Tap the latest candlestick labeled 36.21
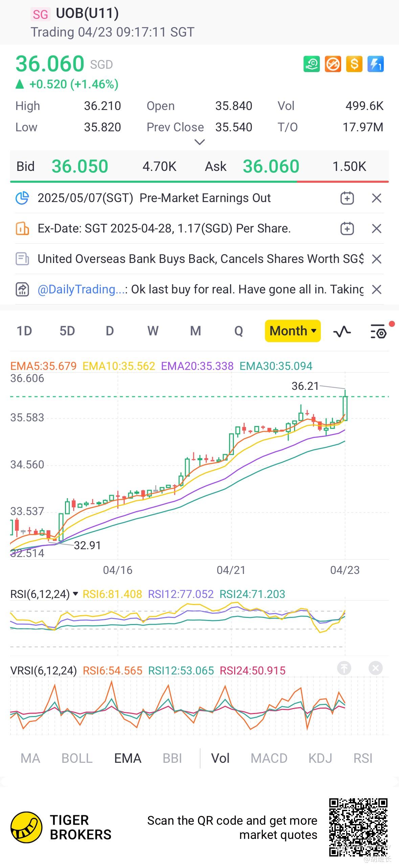Image resolution: width=399 pixels, height=868 pixels. click(345, 405)
